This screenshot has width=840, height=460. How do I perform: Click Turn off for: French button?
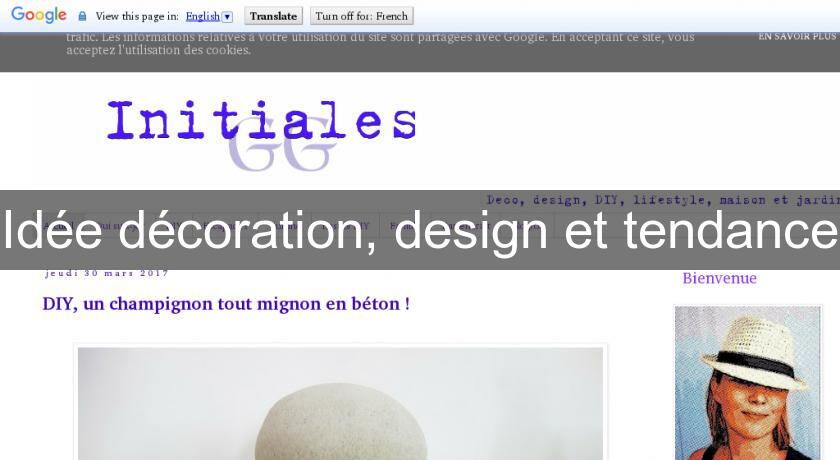pyautogui.click(x=362, y=16)
